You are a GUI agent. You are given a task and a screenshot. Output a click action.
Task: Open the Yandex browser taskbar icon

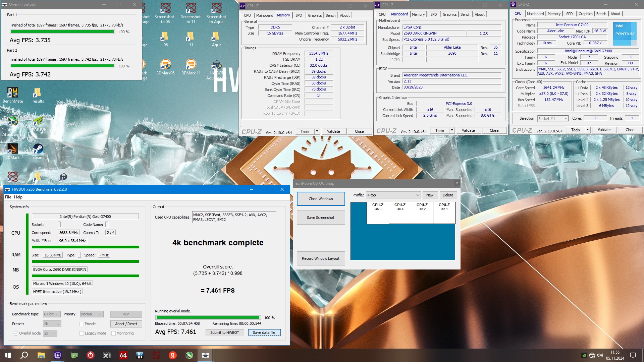pyautogui.click(x=173, y=355)
